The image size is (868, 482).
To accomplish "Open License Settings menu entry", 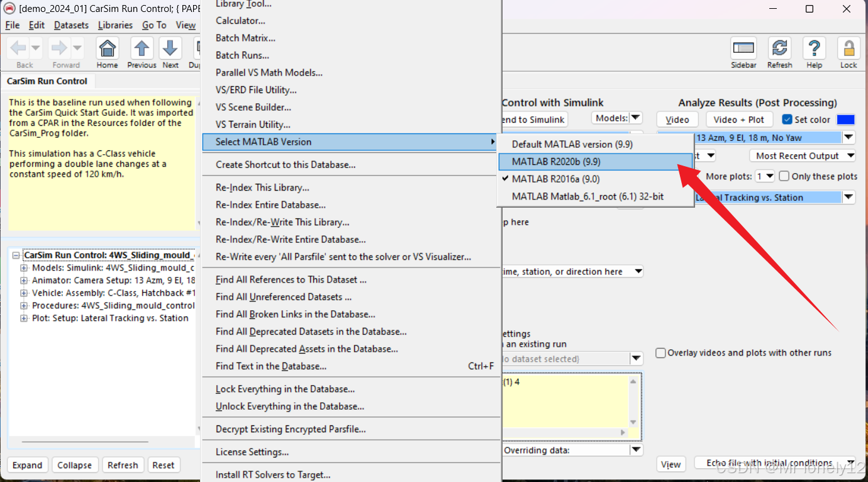I will point(351,452).
